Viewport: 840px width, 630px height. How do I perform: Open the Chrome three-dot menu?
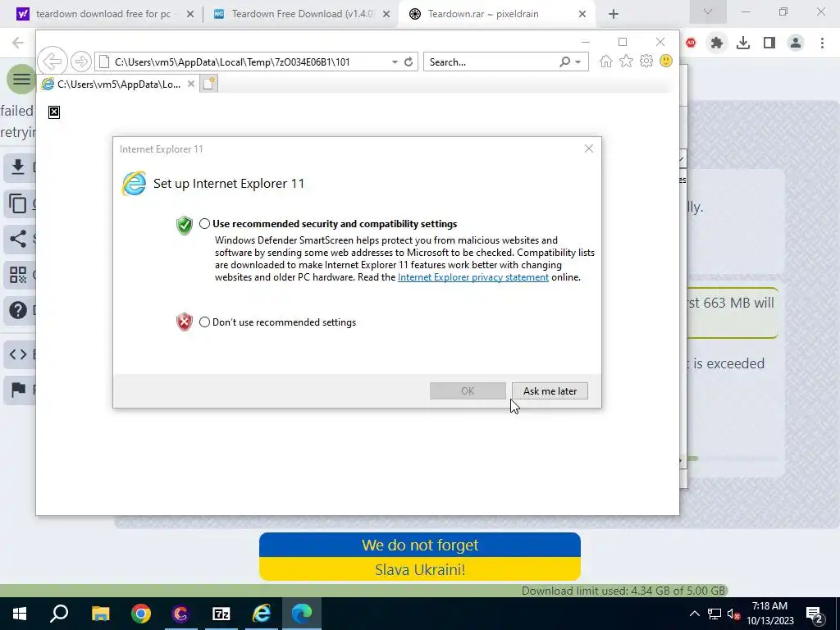[x=822, y=43]
